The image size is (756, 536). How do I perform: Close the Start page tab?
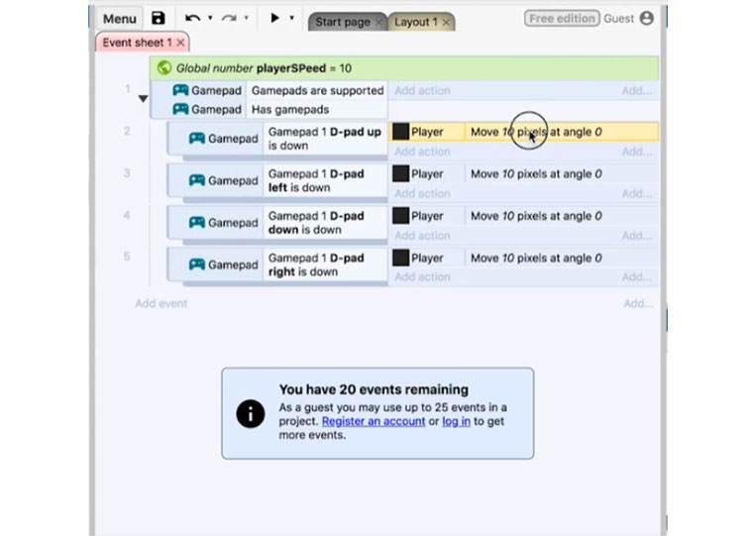tap(378, 22)
